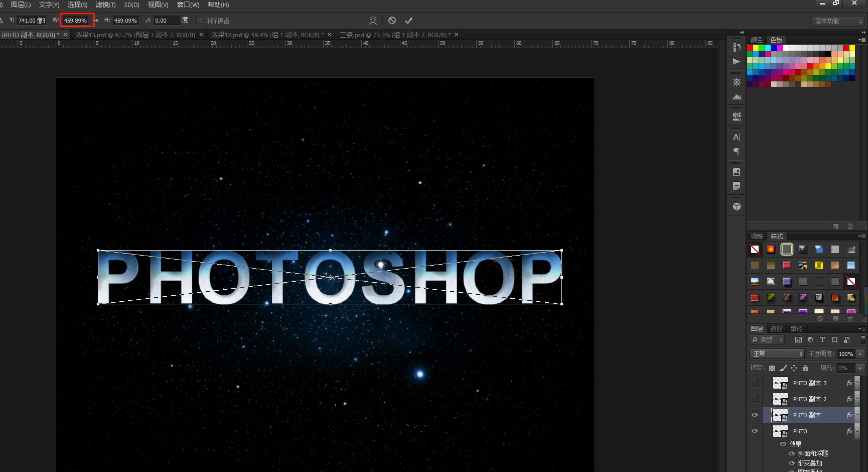Switch to the 路径 tab
Viewport: 868px width, 472px height.
[x=796, y=328]
